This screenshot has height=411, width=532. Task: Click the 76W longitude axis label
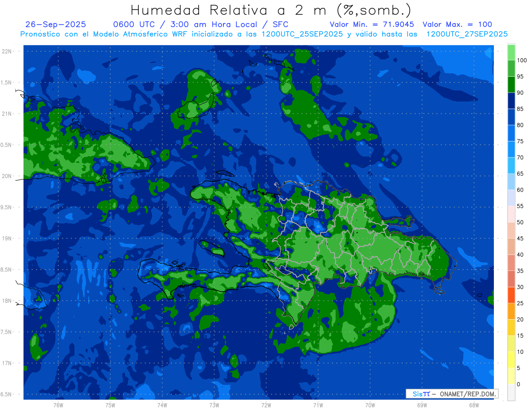coord(58,405)
